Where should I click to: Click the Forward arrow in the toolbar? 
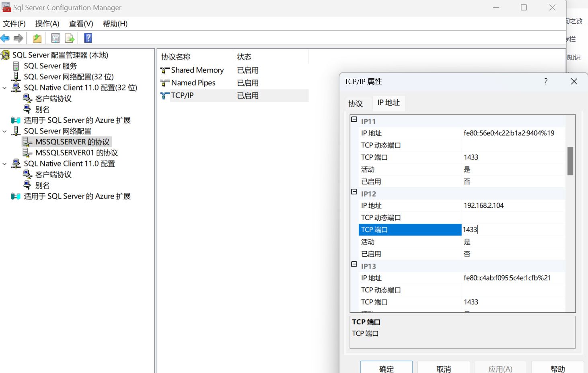(x=19, y=38)
